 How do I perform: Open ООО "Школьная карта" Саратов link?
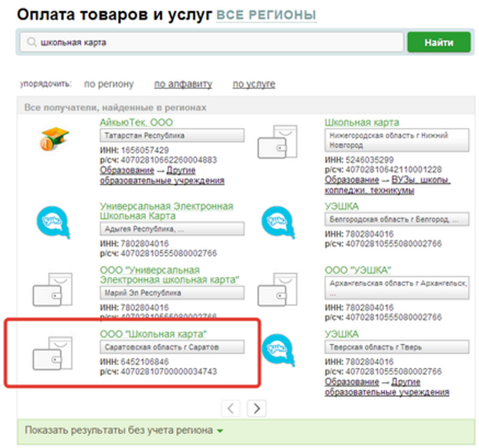pos(153,334)
